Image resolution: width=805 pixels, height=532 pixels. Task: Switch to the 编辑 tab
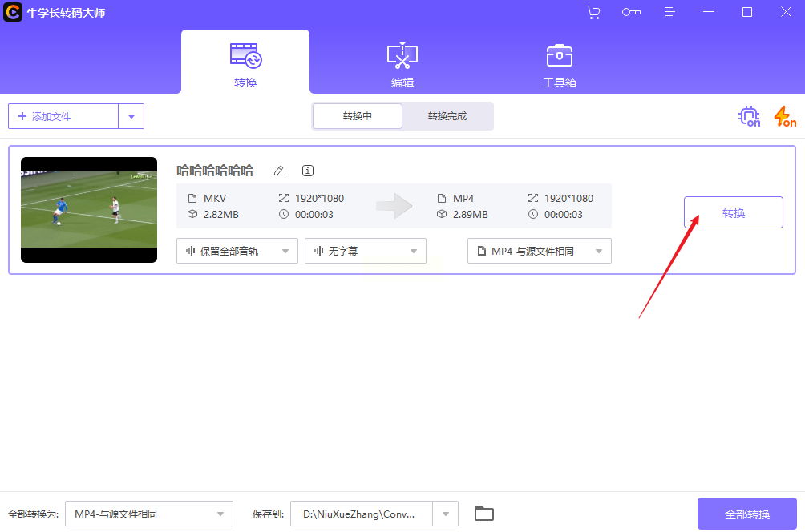(x=402, y=65)
